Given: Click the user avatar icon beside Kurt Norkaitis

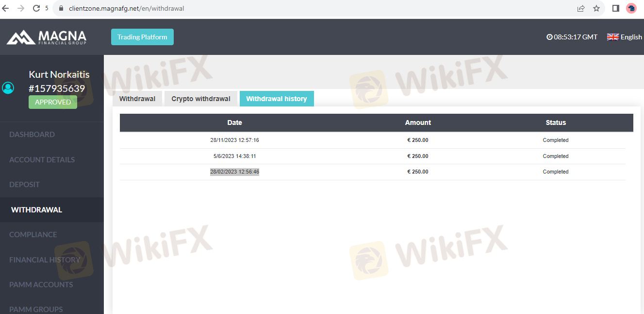Looking at the screenshot, I should 8,87.
